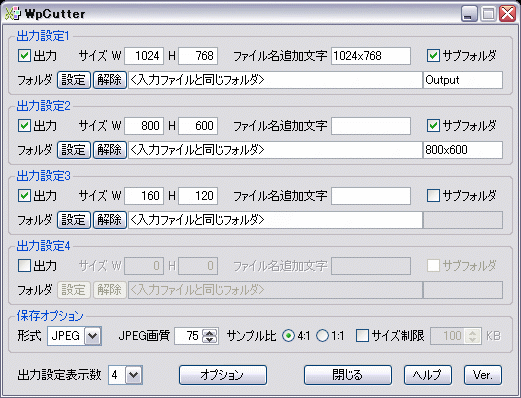Select the 4:1 sample ratio radio button

pos(288,336)
